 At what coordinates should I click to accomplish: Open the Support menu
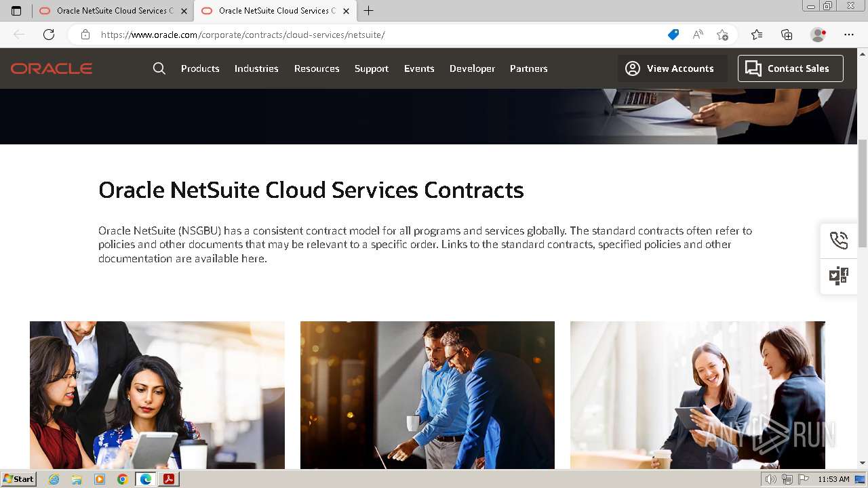(372, 68)
